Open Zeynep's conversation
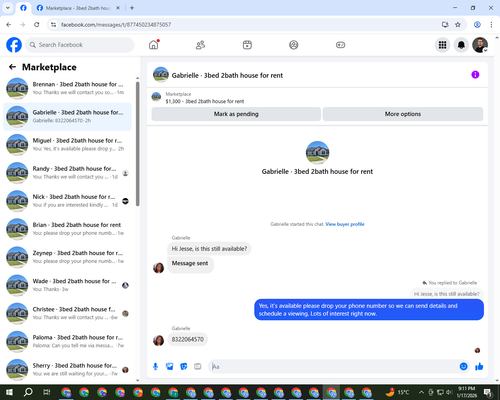This screenshot has width=500, height=400. click(67, 257)
